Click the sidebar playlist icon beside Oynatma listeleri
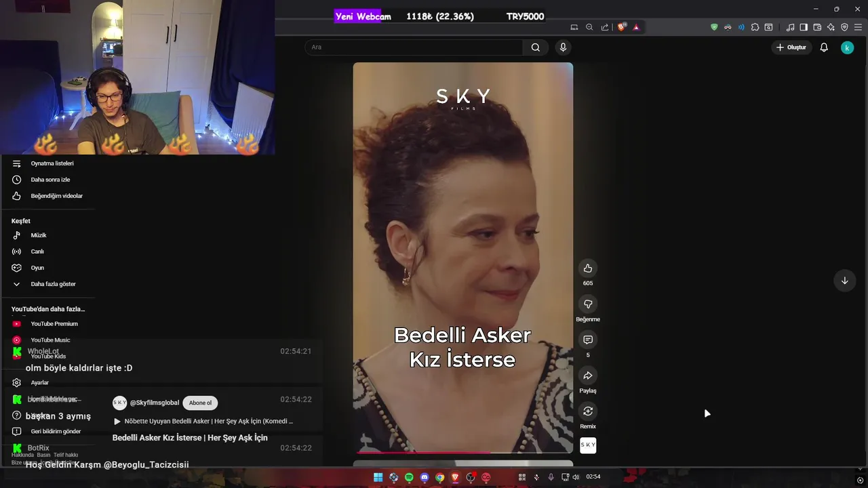The width and height of the screenshot is (868, 488). 16,163
